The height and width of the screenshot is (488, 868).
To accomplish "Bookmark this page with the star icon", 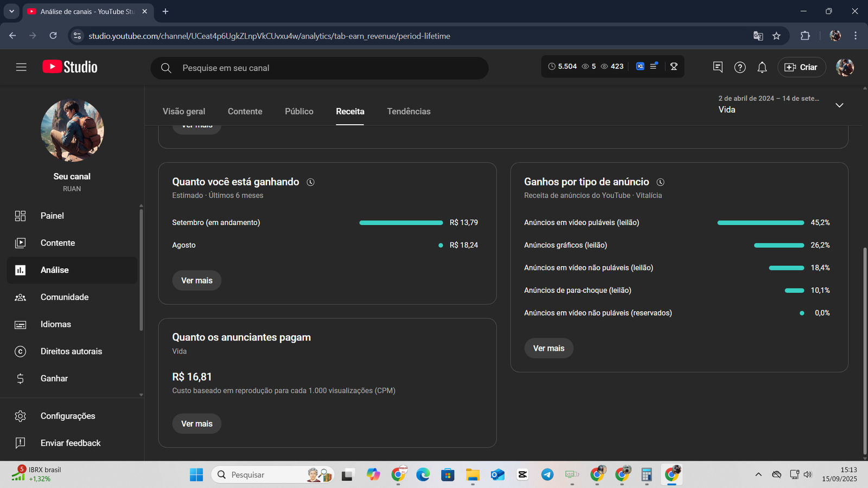I will coord(776,36).
